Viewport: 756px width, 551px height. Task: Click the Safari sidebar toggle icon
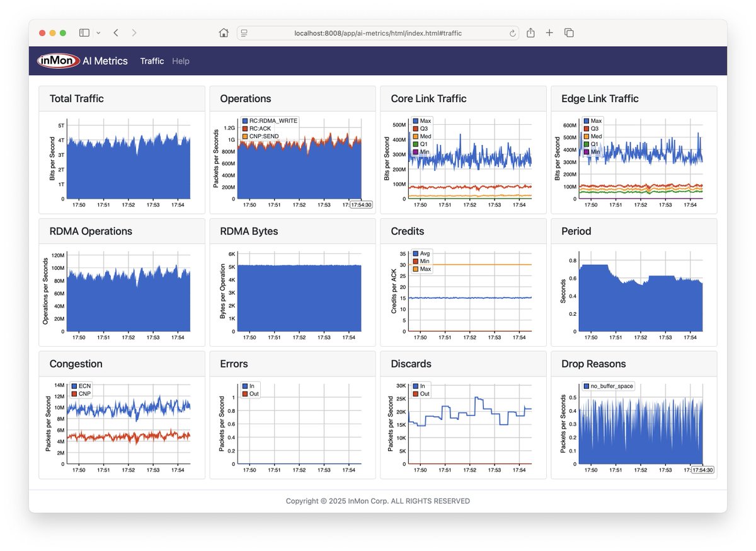click(x=84, y=33)
